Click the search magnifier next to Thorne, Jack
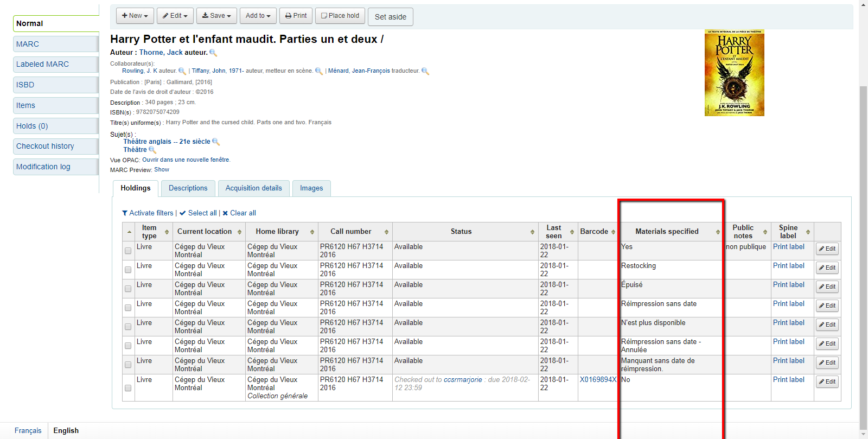Image resolution: width=868 pixels, height=439 pixels. pyautogui.click(x=213, y=53)
